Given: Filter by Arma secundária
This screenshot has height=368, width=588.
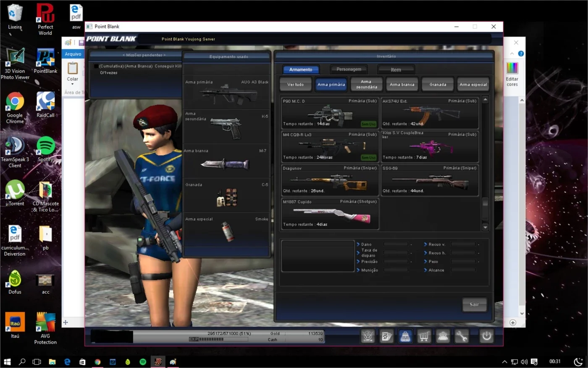Looking at the screenshot, I should pyautogui.click(x=367, y=85).
